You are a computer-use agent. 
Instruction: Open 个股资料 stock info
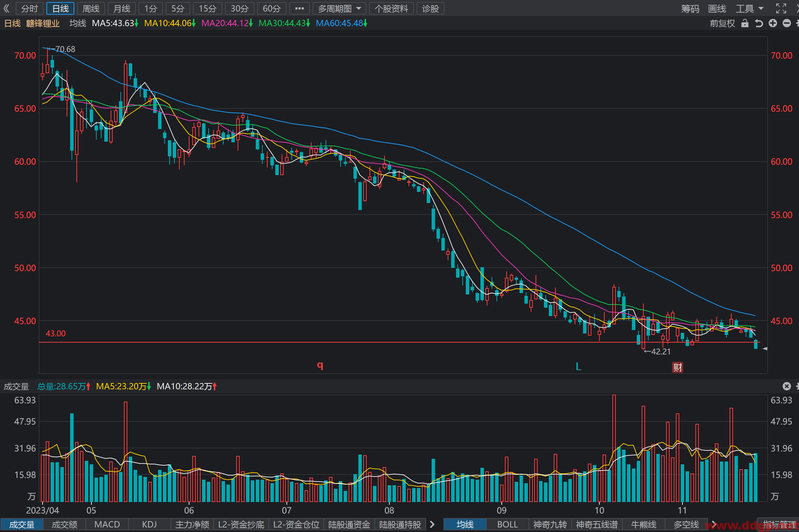[391, 8]
